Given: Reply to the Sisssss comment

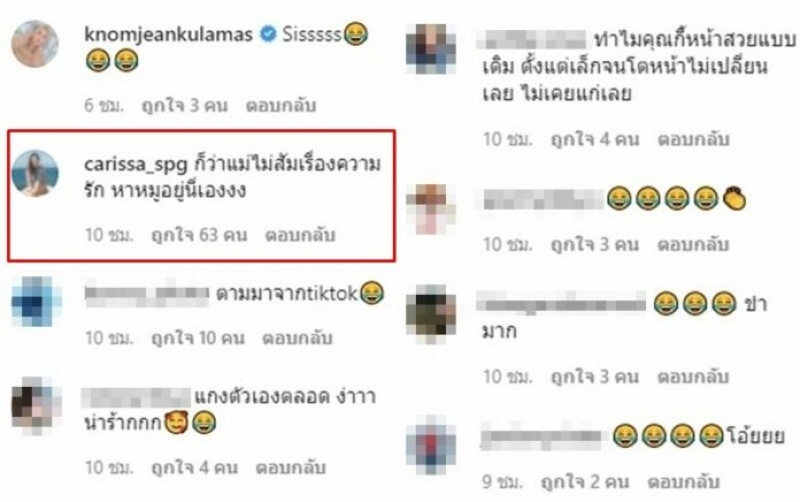Looking at the screenshot, I should 281,106.
